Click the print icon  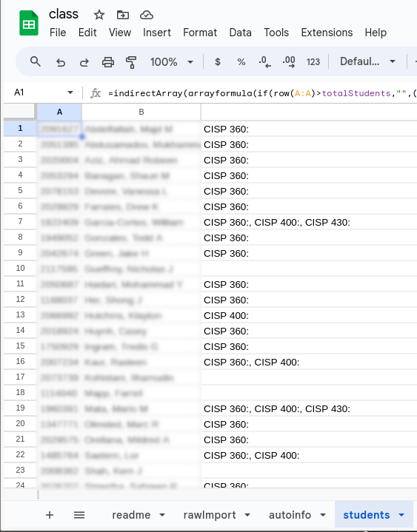click(x=108, y=62)
